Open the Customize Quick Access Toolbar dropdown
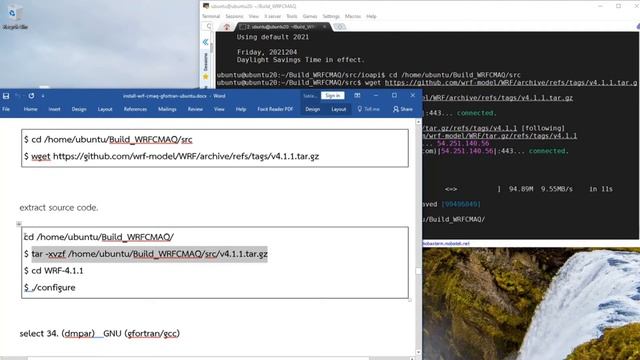640x360 pixels. coord(43,96)
